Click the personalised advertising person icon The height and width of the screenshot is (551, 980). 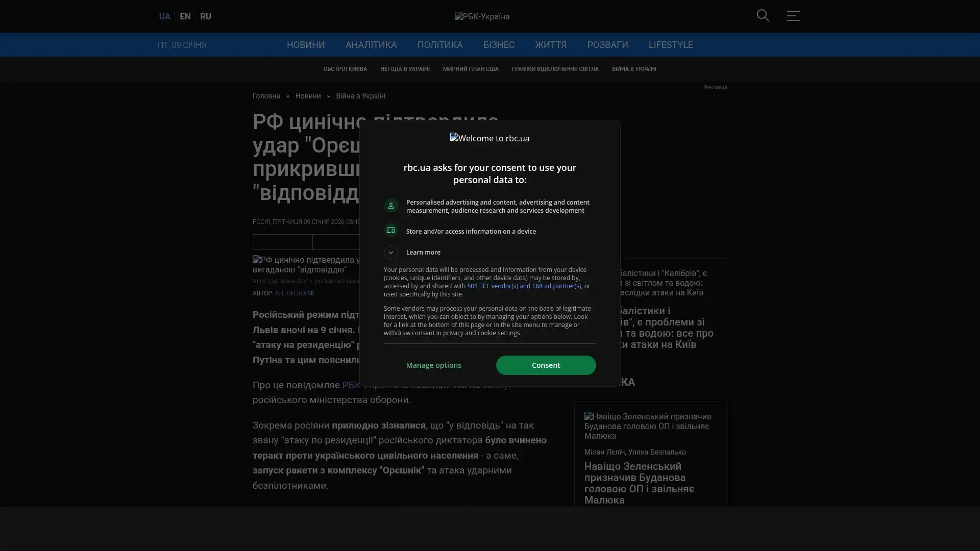coord(391,206)
